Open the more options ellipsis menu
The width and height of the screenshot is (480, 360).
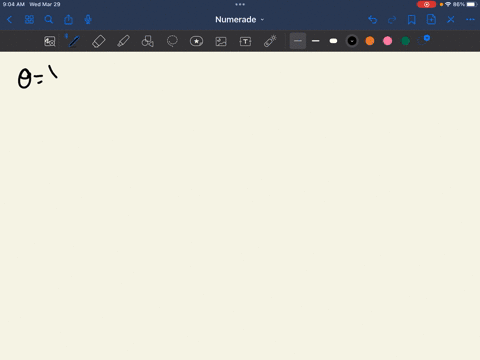(470, 20)
